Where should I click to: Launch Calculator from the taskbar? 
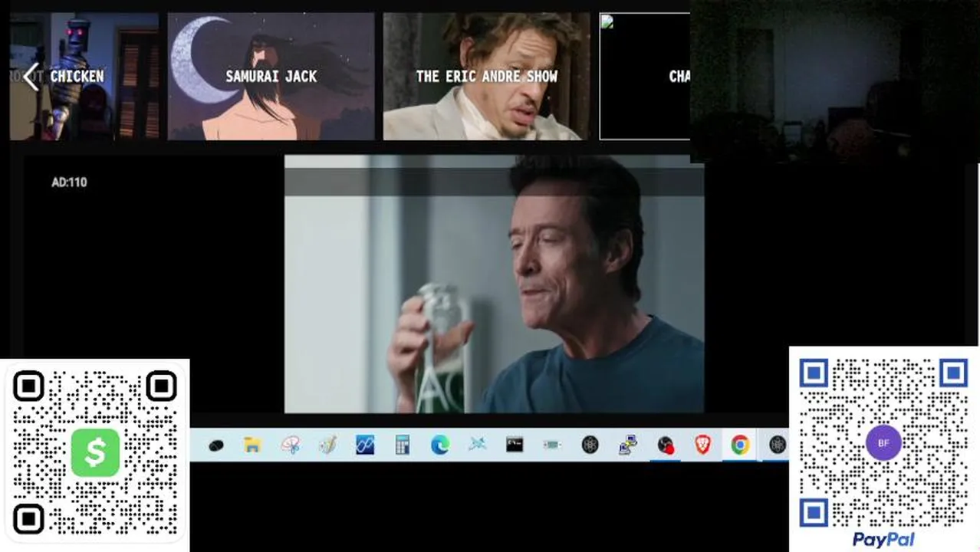403,445
